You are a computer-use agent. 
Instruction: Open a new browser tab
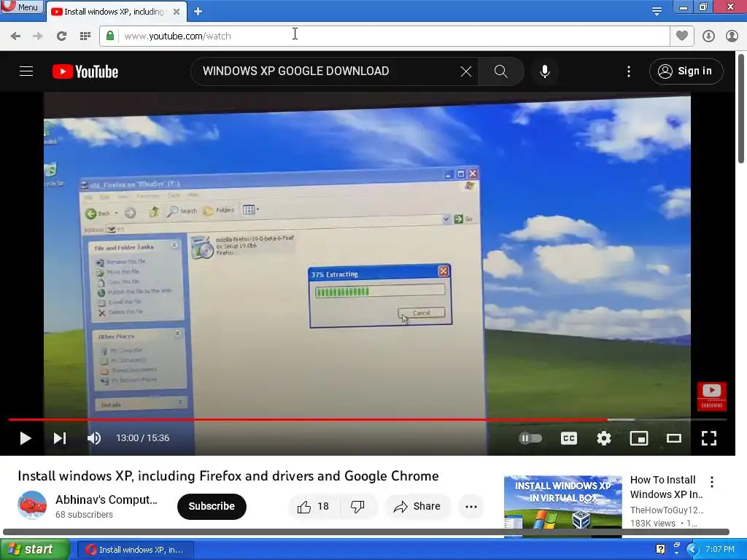point(198,12)
